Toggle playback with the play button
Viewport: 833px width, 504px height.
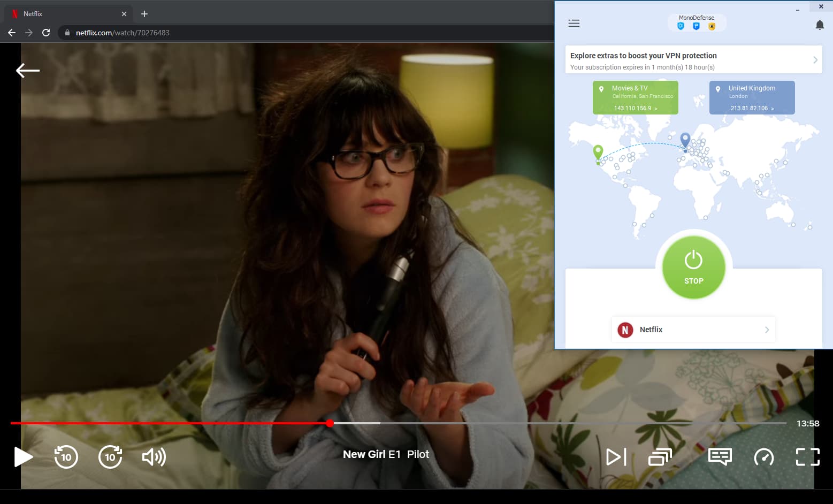23,457
